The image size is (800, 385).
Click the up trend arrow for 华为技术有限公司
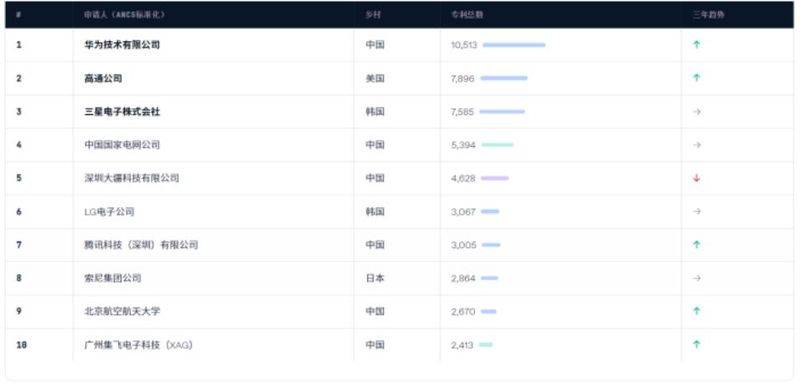(x=696, y=45)
